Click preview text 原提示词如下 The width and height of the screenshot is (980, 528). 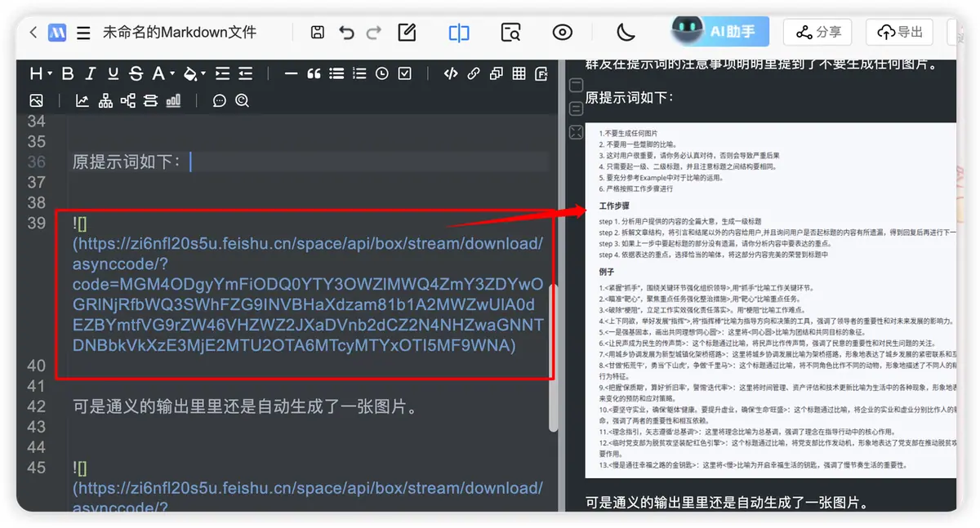pyautogui.click(x=630, y=97)
